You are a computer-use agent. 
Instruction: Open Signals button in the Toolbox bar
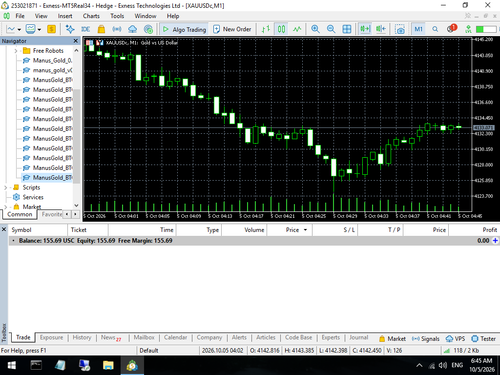coord(426,339)
